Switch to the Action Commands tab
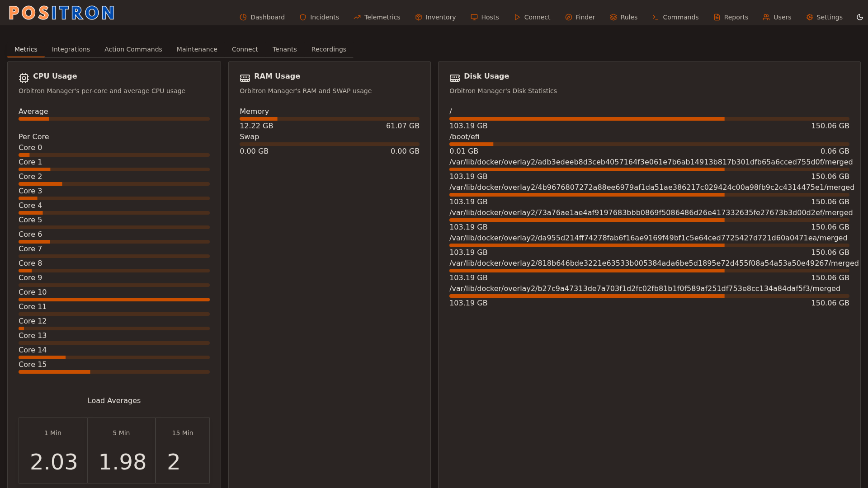This screenshot has width=868, height=488. click(x=133, y=49)
